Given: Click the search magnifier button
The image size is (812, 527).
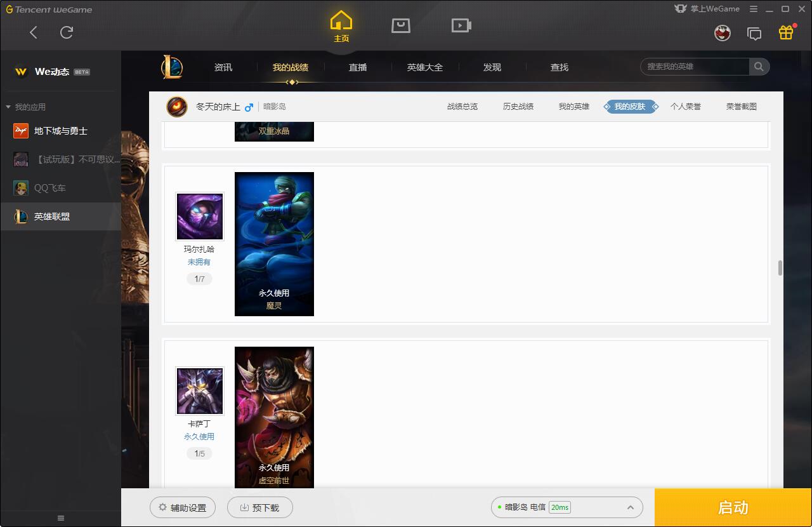Looking at the screenshot, I should 759,67.
